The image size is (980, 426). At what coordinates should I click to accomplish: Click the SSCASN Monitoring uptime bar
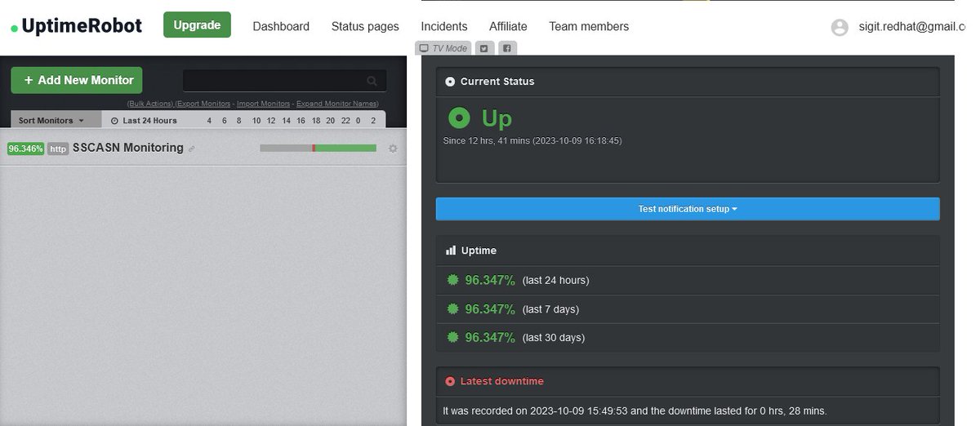[x=318, y=148]
